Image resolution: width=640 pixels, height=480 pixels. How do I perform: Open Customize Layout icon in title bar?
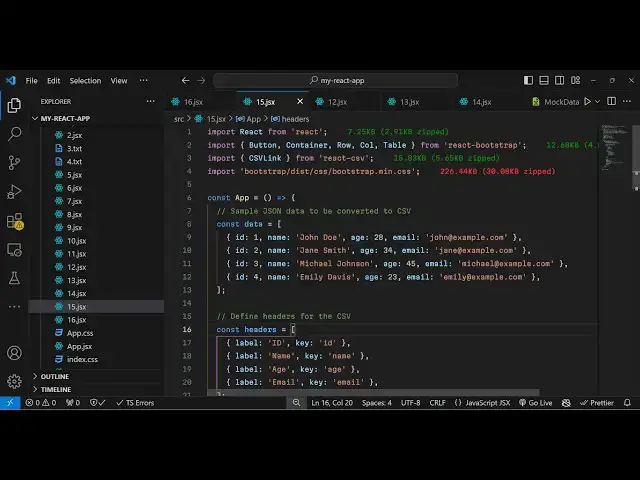[576, 80]
